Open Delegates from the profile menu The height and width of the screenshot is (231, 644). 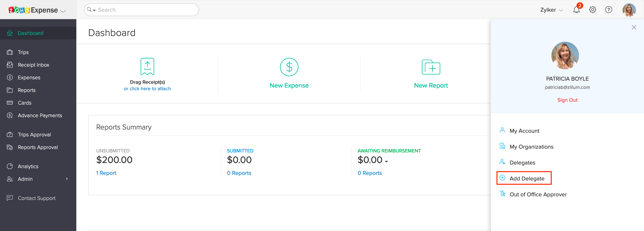(x=522, y=162)
